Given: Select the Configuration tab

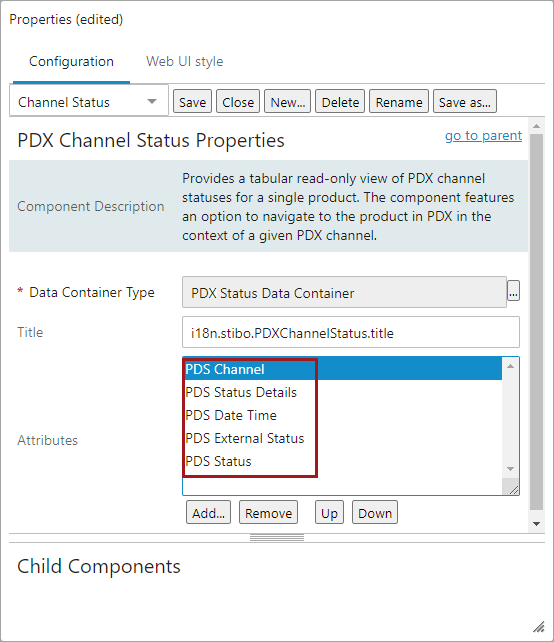Looking at the screenshot, I should coord(71,61).
